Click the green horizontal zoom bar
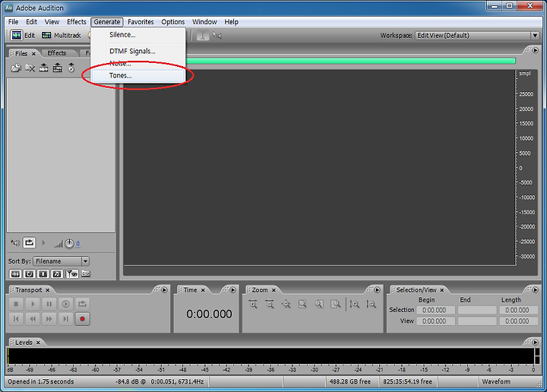This screenshot has height=392, width=547. click(350, 61)
